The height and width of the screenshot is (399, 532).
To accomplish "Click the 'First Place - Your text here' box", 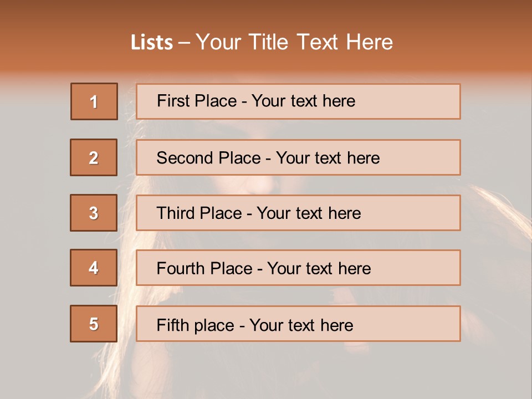I will click(298, 101).
